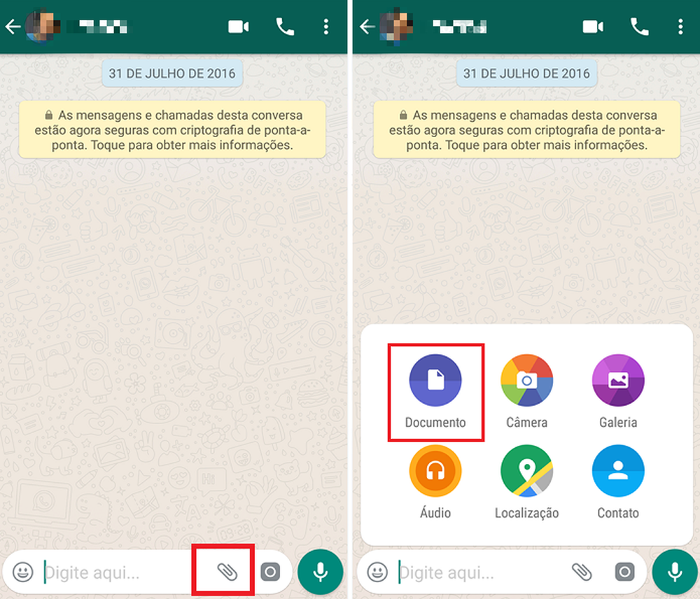The height and width of the screenshot is (599, 700).
Task: Open the emoji picker in the left chat
Action: pyautogui.click(x=23, y=572)
